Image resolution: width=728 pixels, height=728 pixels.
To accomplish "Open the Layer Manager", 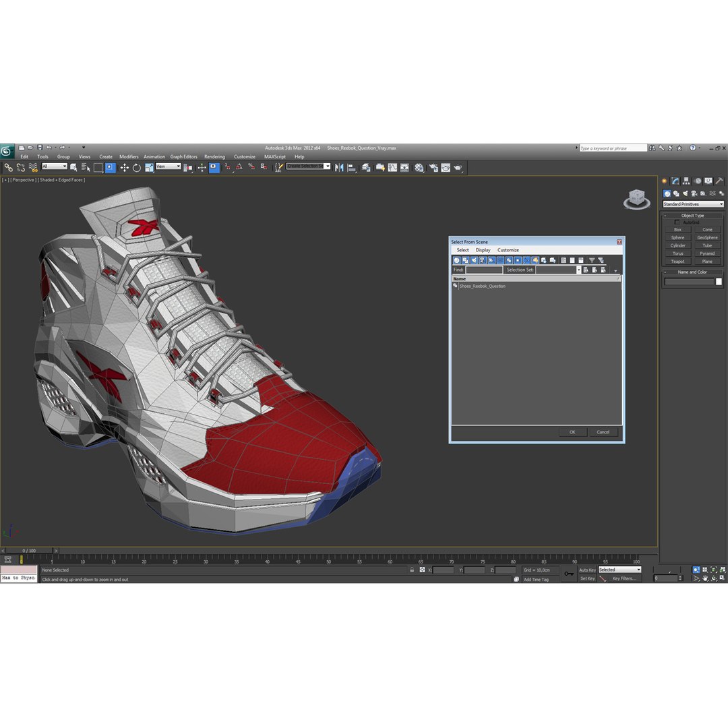I will 366,168.
